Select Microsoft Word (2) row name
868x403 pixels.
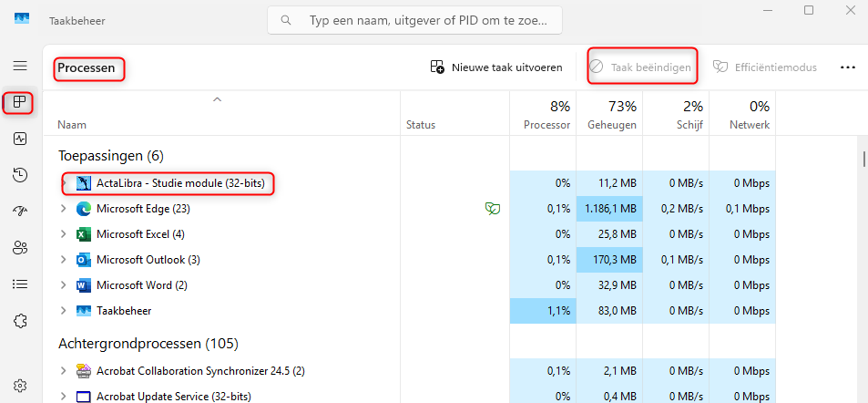pos(142,285)
